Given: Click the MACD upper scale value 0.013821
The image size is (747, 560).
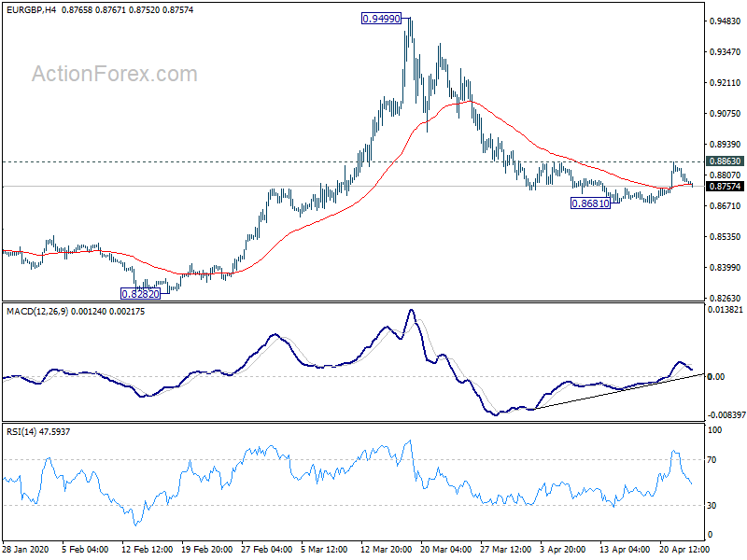Looking at the screenshot, I should click(726, 310).
